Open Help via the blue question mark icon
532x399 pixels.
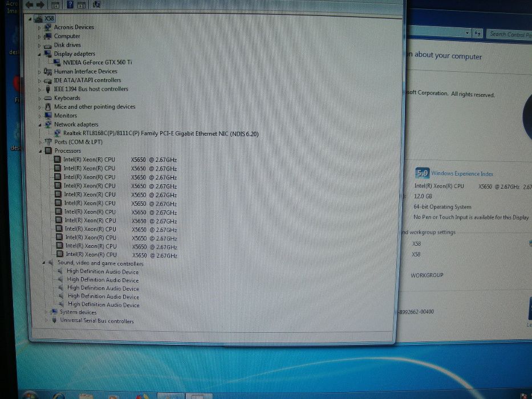click(70, 5)
